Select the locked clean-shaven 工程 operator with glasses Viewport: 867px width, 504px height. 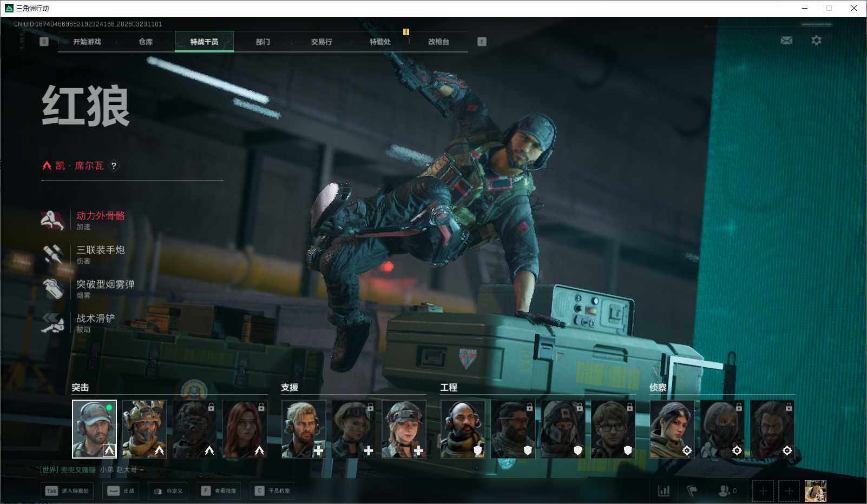click(x=613, y=429)
